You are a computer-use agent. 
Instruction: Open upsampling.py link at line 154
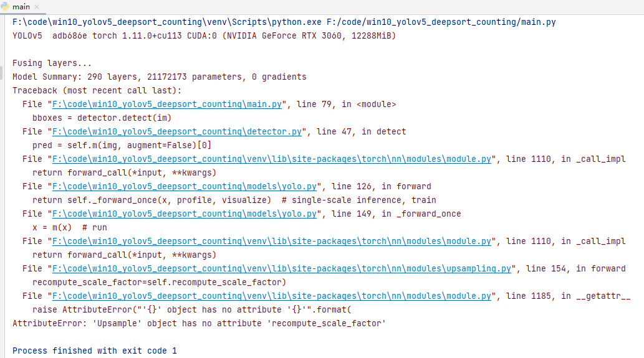point(282,268)
